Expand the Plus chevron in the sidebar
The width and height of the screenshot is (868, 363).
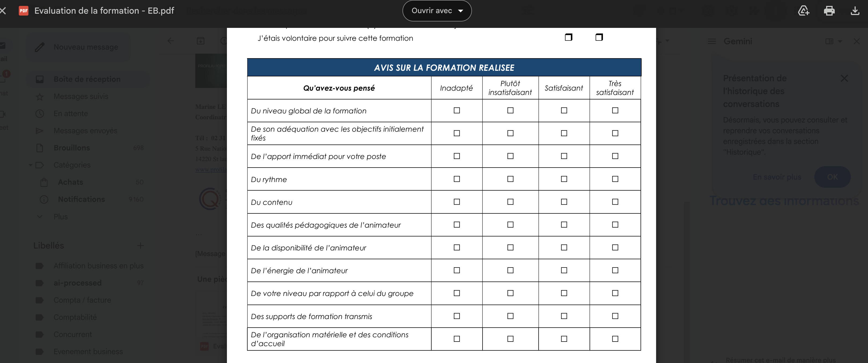pyautogui.click(x=40, y=217)
